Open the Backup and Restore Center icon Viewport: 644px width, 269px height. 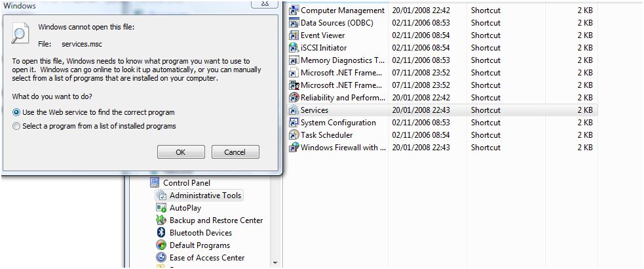click(x=161, y=220)
